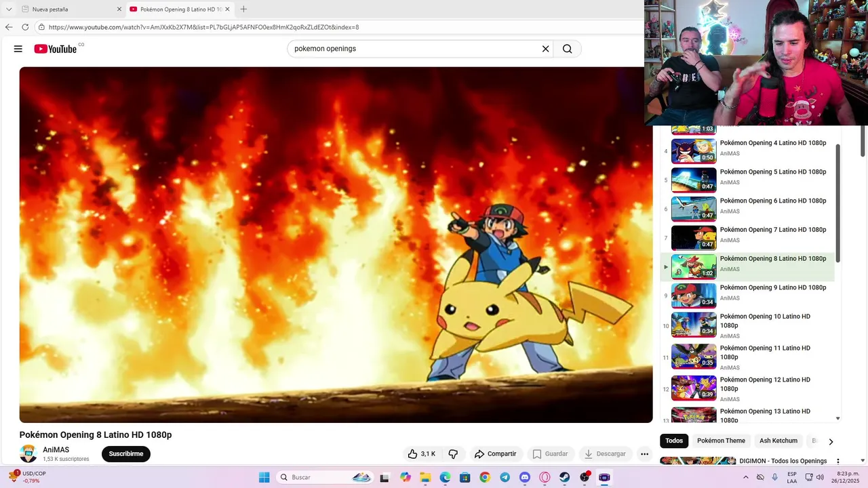Open the AniMAS channel avatar
868x488 pixels.
pos(28,453)
